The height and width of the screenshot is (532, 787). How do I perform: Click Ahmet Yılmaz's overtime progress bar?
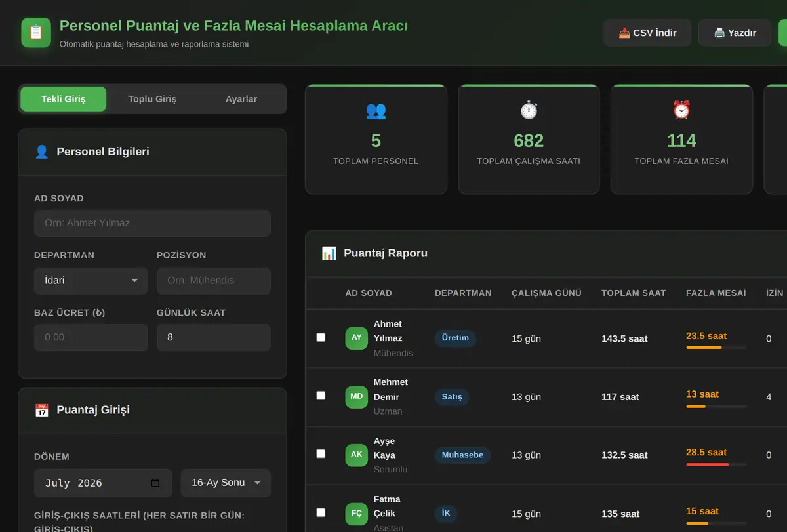(716, 348)
